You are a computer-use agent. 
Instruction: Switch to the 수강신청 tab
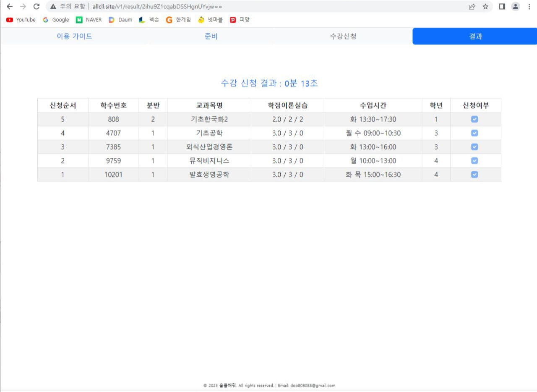click(x=343, y=36)
